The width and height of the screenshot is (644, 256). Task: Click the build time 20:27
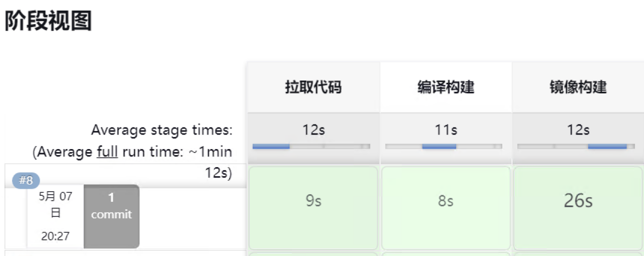click(x=55, y=236)
